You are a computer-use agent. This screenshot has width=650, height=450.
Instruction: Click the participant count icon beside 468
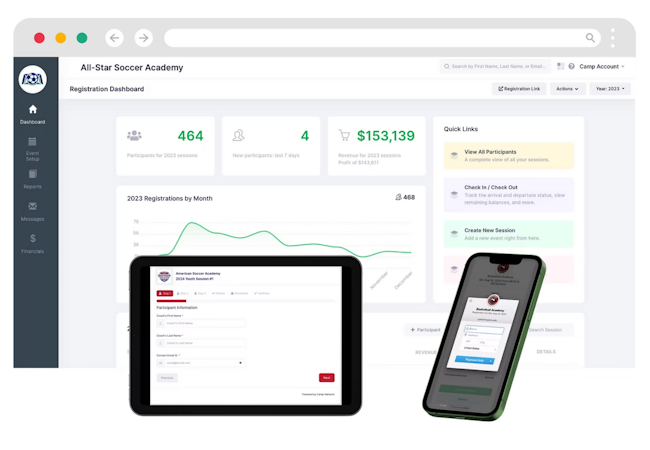398,197
